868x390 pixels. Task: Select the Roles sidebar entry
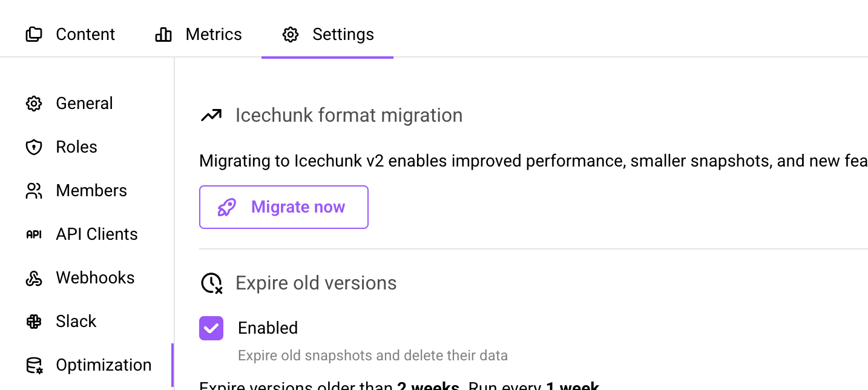[x=76, y=147]
